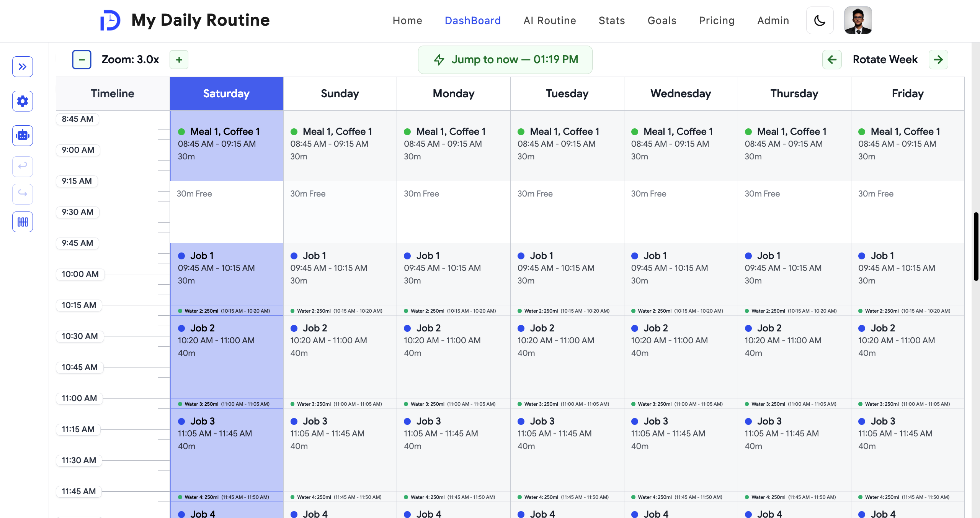Open Monday's Job 3 block
This screenshot has height=518, width=980.
(x=454, y=450)
